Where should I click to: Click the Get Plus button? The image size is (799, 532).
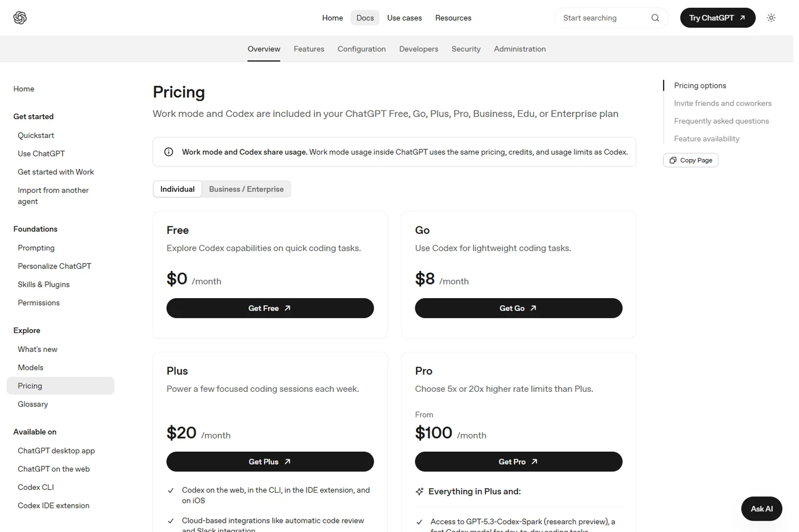(x=270, y=462)
